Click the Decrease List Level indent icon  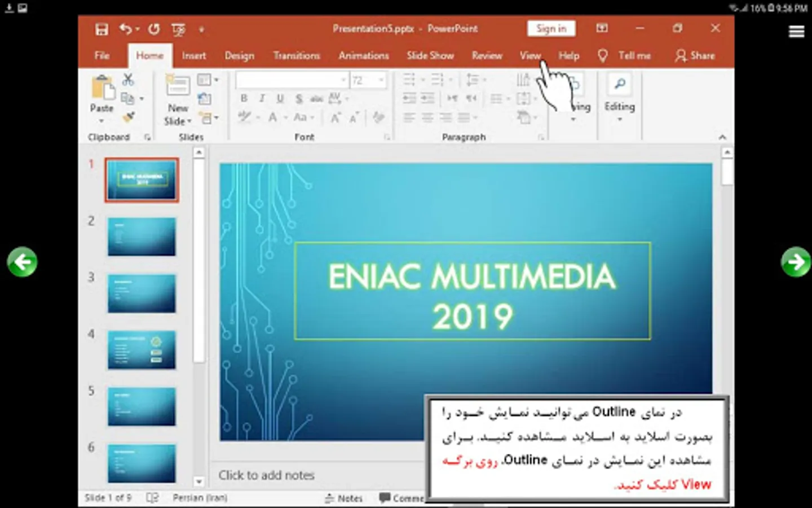[409, 98]
